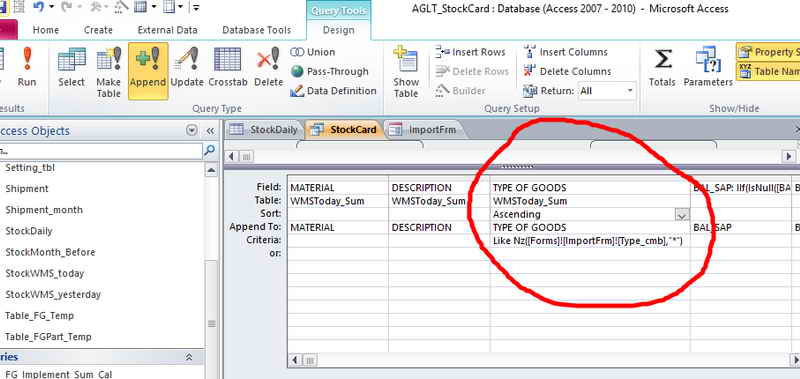The height and width of the screenshot is (379, 800).
Task: Run the query with the exclamation icon
Action: 27,67
